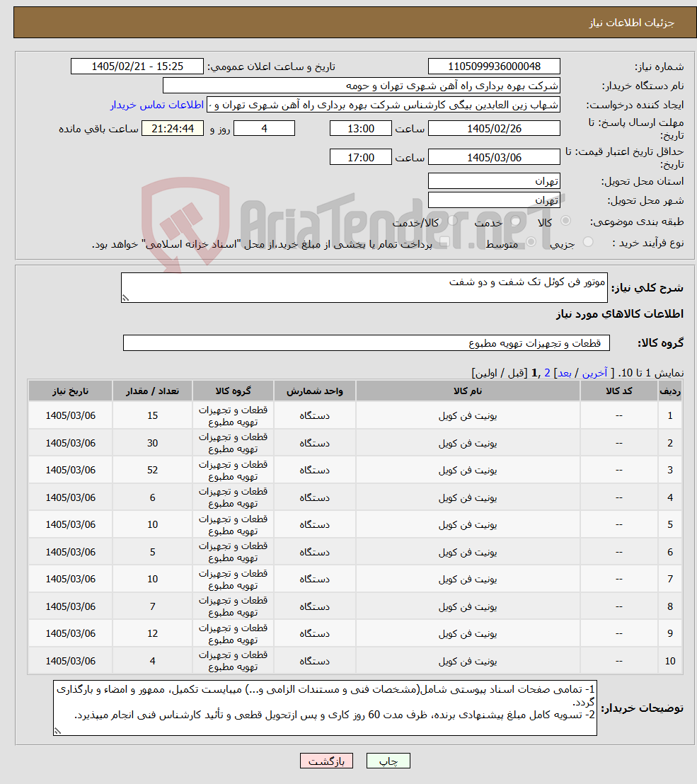This screenshot has height=784, width=697.
Task: Click the response deadline date 1405/02/26 field
Action: click(494, 129)
